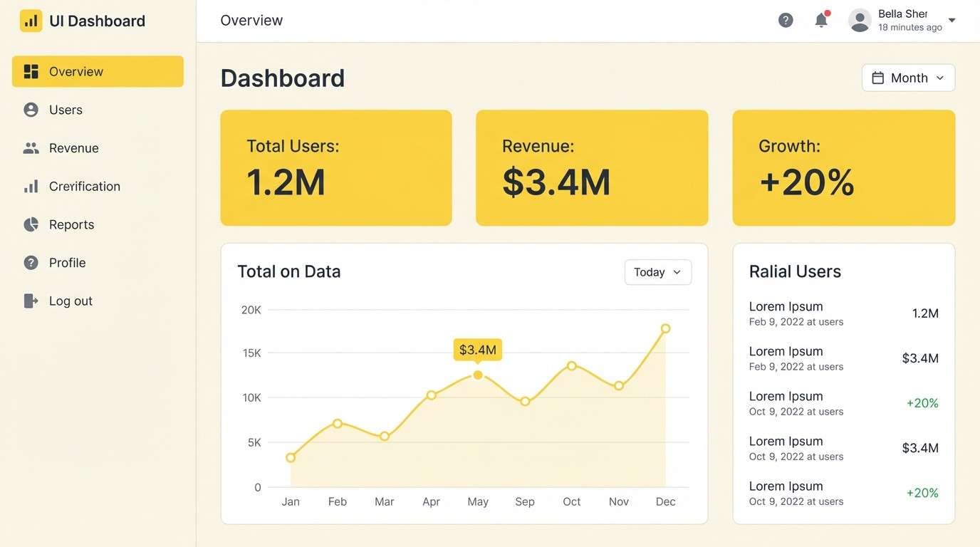Open the Bella profile avatar picture
The width and height of the screenshot is (980, 547).
(x=859, y=20)
